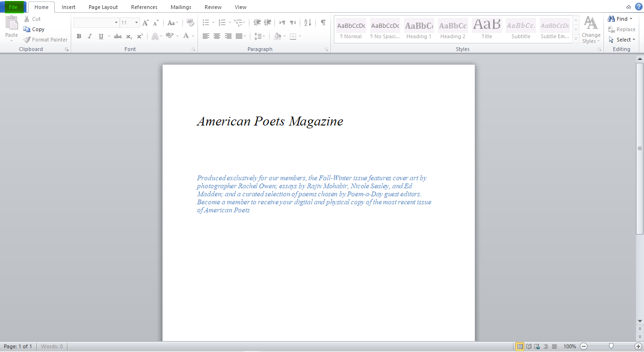Screen dimensions: 644x352
Task: Open the text highlight color picker
Action: 176,36
